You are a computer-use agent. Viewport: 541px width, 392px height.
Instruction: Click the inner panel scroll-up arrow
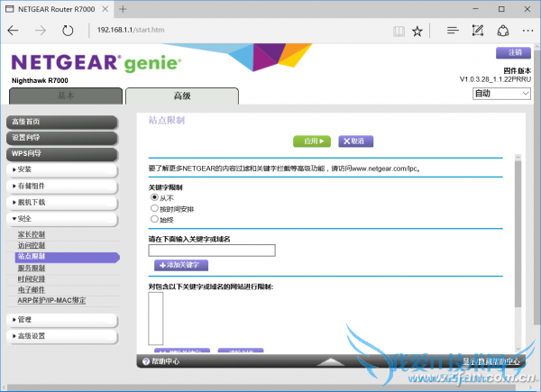click(518, 157)
